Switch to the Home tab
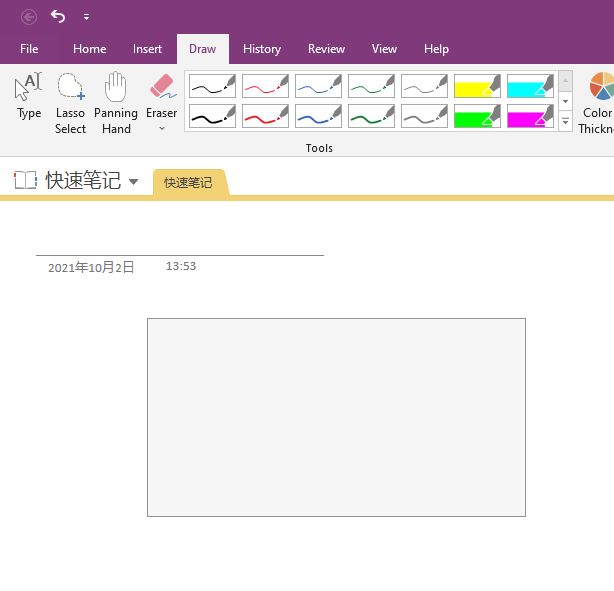 pos(89,49)
